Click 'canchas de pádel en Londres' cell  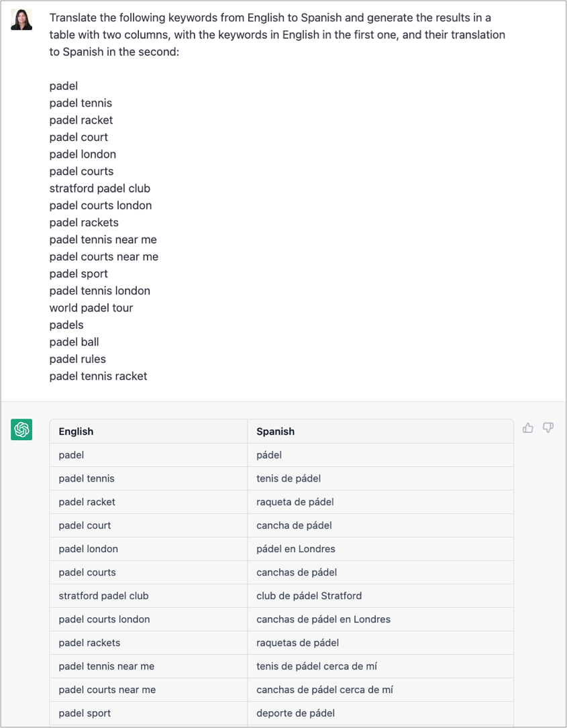[323, 619]
